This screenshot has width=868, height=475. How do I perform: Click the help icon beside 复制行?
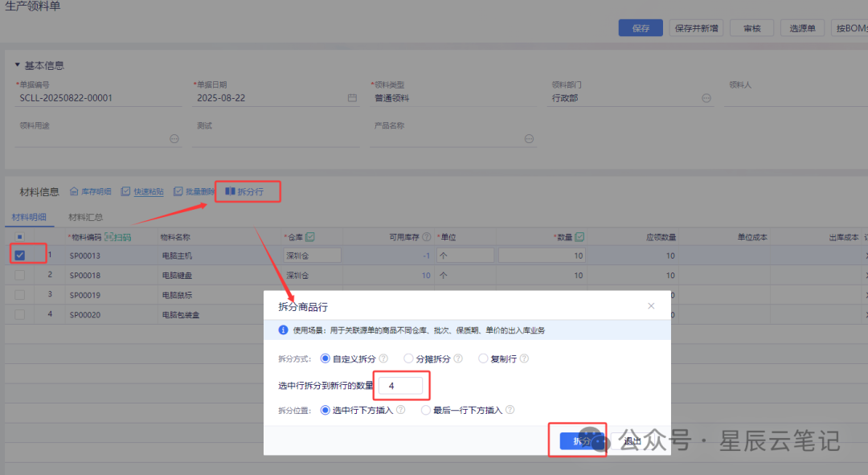pos(524,358)
